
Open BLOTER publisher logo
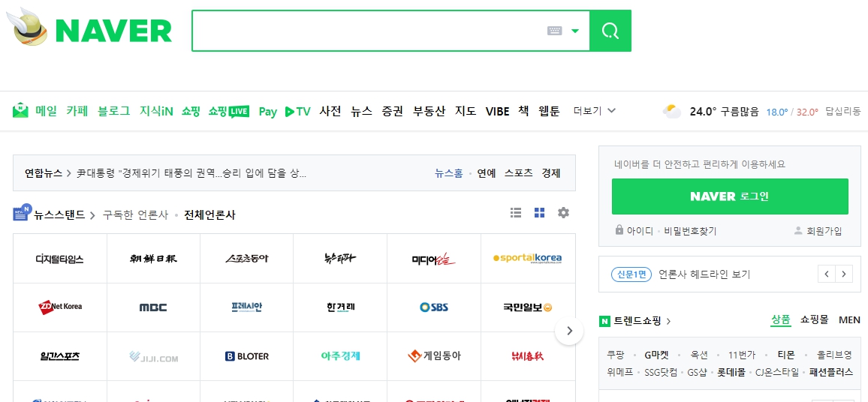[x=247, y=357]
